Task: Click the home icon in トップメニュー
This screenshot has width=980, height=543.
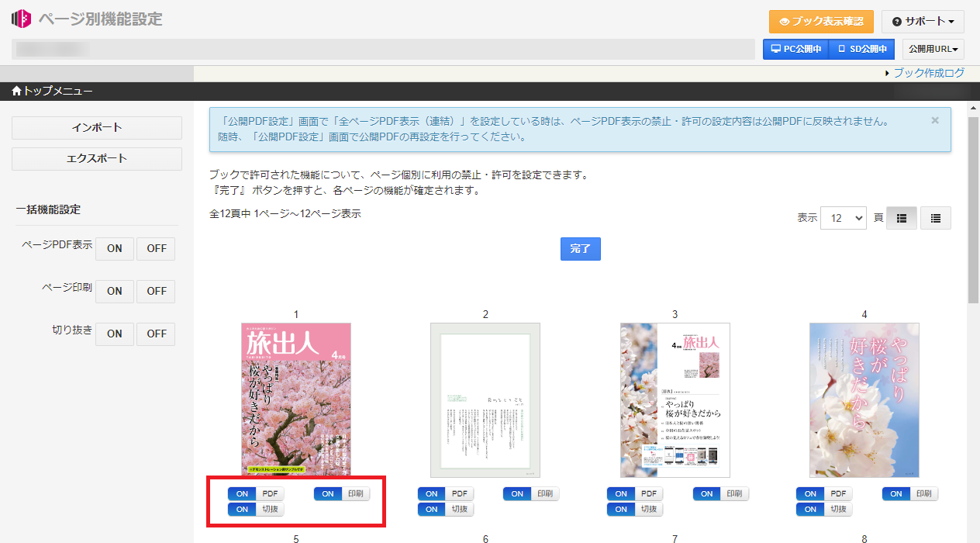Action: coord(17,92)
